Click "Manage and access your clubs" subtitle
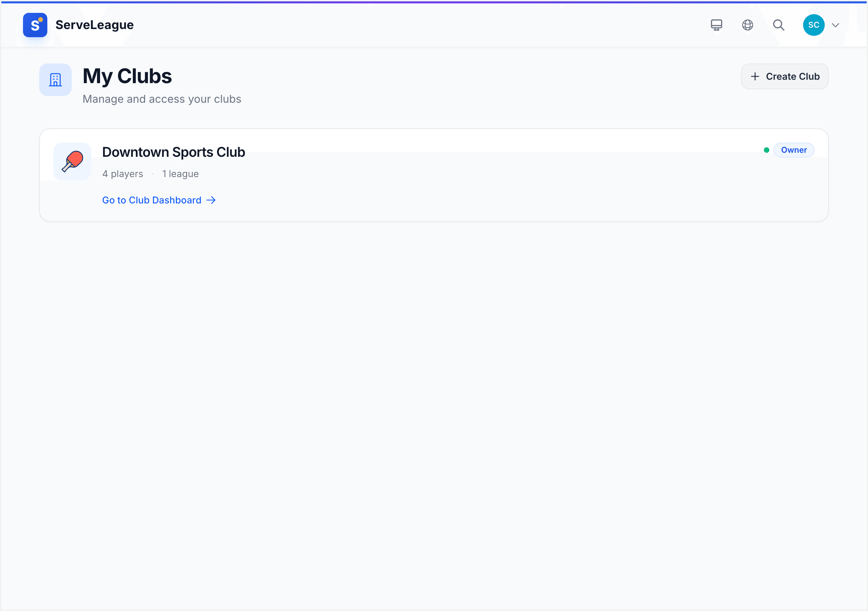Viewport: 868px width, 611px height. (162, 99)
